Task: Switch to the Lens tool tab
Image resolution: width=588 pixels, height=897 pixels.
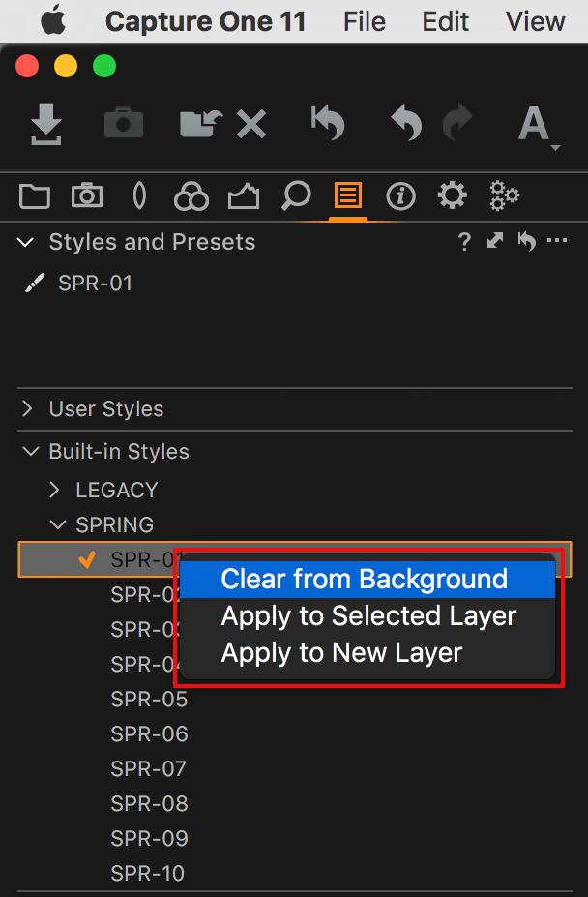Action: click(139, 196)
